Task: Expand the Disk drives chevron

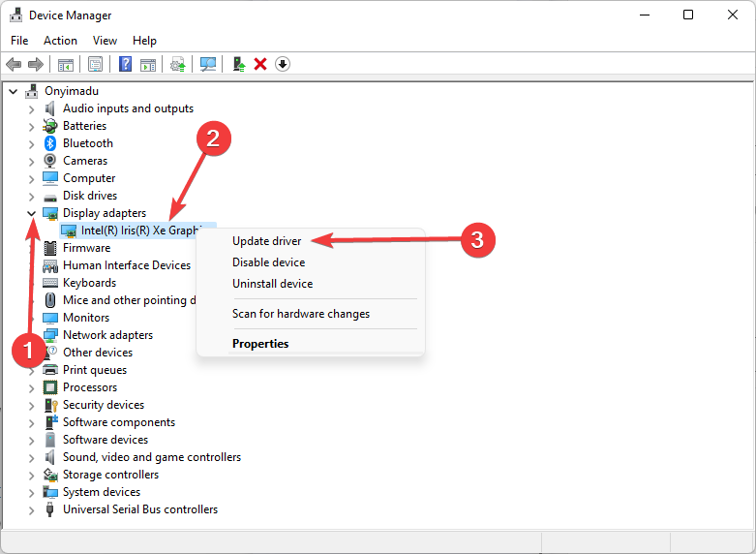Action: click(x=31, y=197)
